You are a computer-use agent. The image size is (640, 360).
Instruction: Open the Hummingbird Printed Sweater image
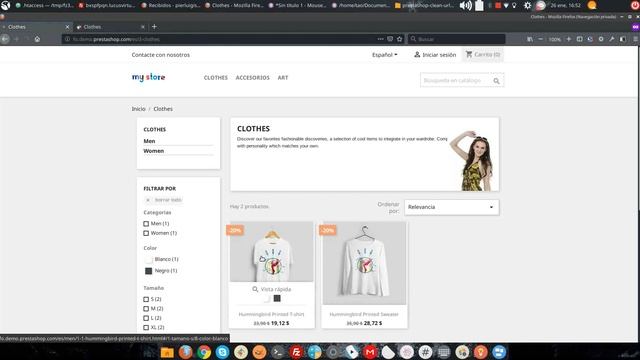364,263
